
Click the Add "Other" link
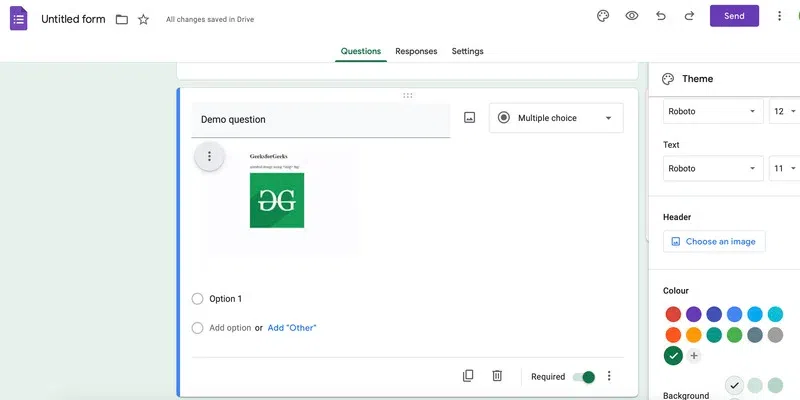(292, 328)
